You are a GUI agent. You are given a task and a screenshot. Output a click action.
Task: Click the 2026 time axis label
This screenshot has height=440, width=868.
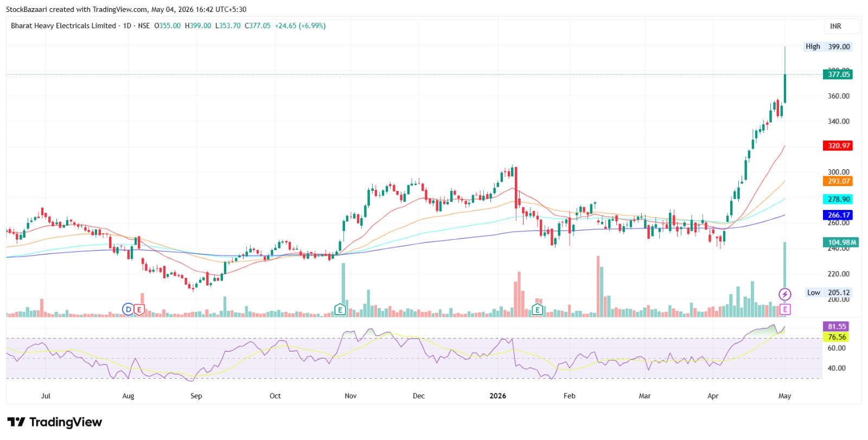(x=497, y=396)
